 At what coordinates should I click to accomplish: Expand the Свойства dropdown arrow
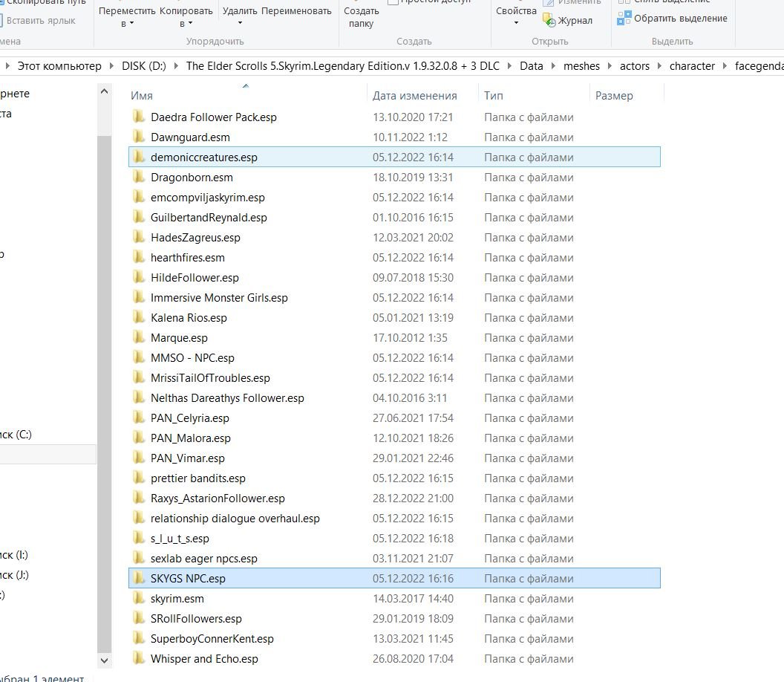pyautogui.click(x=516, y=22)
